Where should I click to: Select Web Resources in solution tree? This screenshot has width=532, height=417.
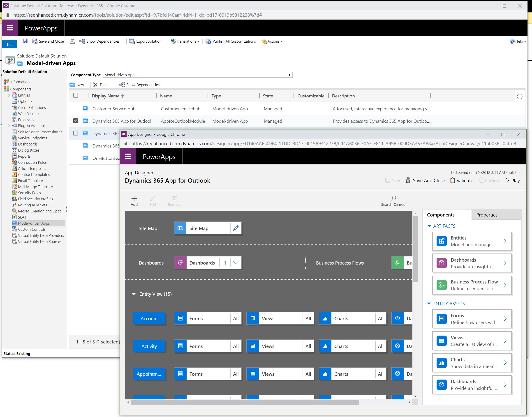coord(30,113)
